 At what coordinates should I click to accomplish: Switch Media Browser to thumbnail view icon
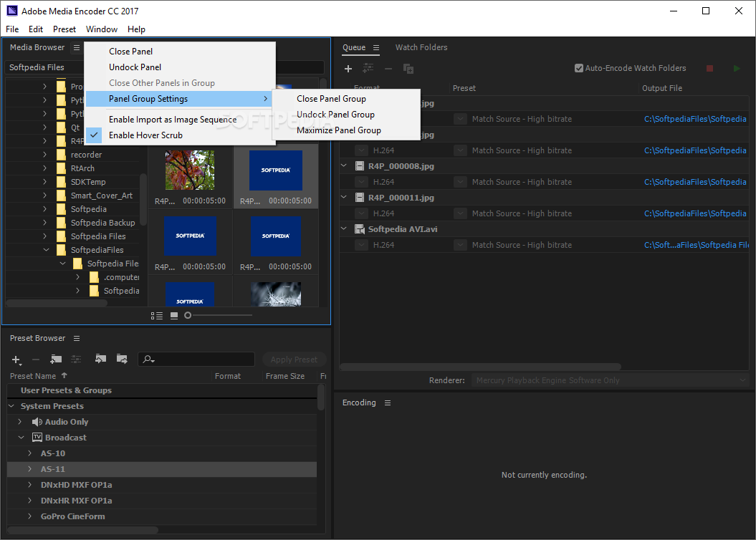[174, 316]
